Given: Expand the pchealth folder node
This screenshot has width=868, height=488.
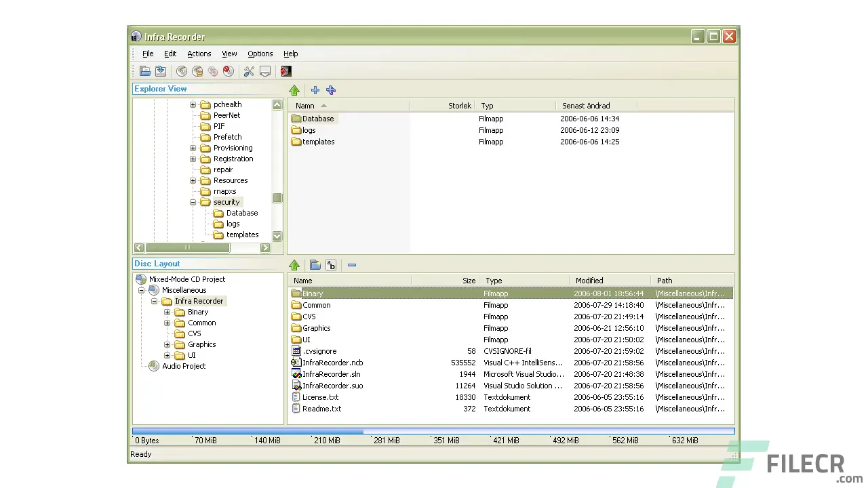Looking at the screenshot, I should click(x=193, y=105).
